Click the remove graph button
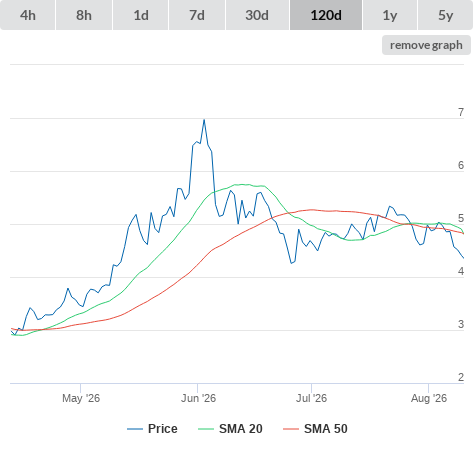This screenshot has width=474, height=455. coord(426,45)
